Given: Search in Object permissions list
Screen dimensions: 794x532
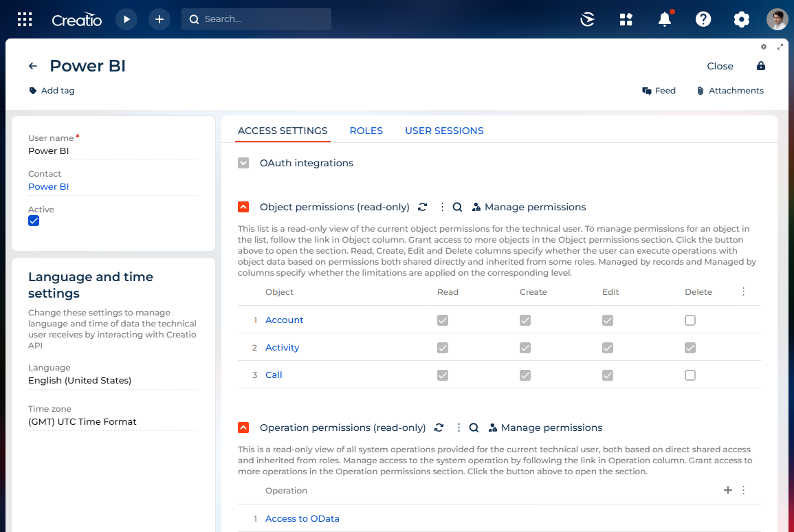Looking at the screenshot, I should 457,206.
